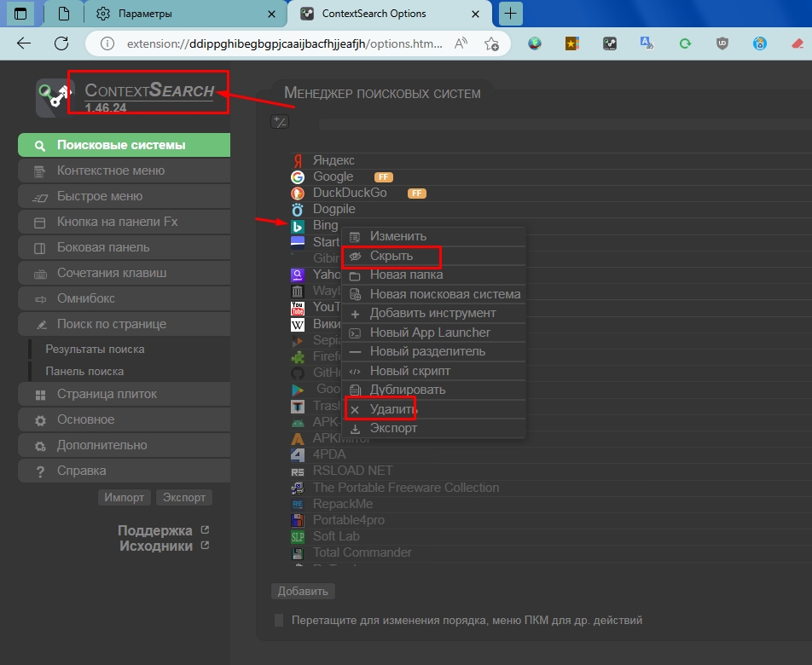Select Изменить from the context menu
The width and height of the screenshot is (812, 665).
[397, 236]
